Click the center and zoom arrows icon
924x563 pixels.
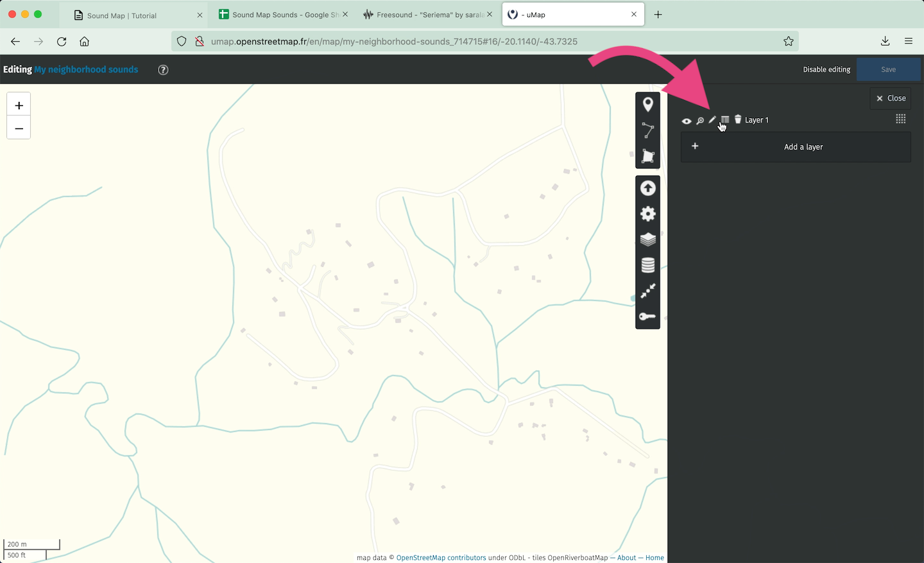647,290
